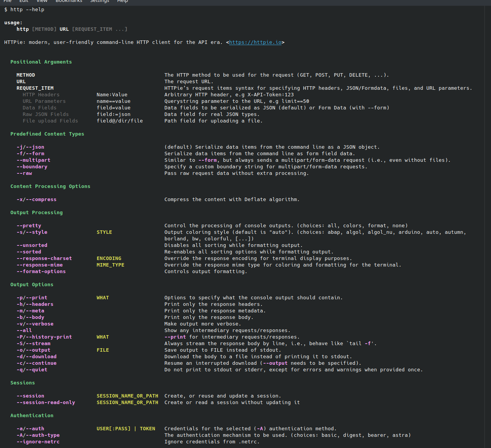Click the 'Positional Arguments' heading
The image size is (491, 448).
tap(41, 62)
